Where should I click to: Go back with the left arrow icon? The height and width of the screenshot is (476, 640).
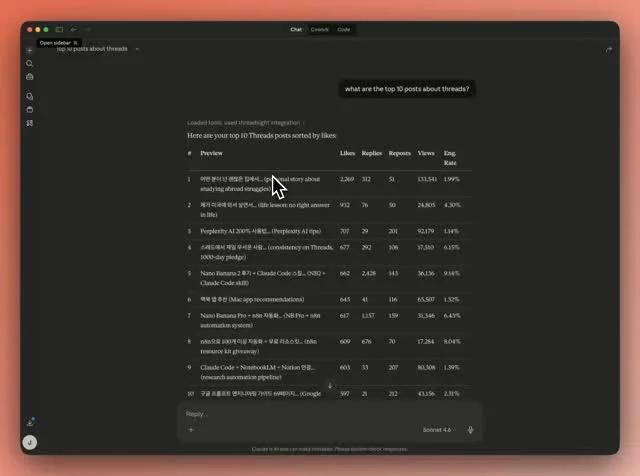(73, 29)
